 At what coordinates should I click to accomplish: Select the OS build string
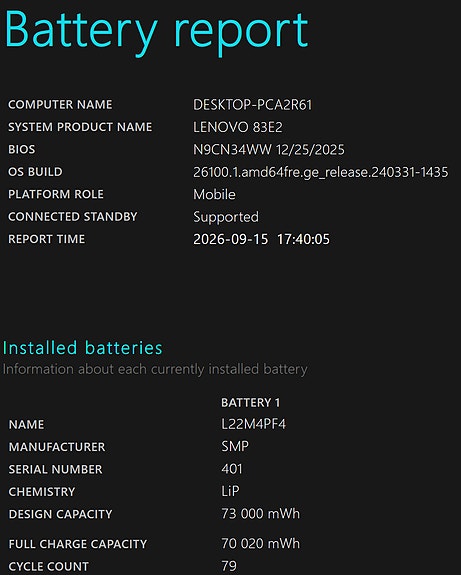pyautogui.click(x=321, y=172)
